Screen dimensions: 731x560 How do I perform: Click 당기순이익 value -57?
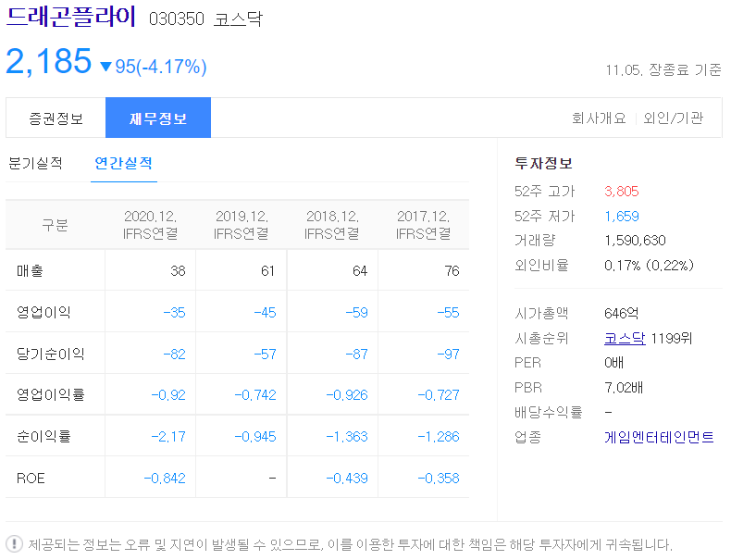265,354
